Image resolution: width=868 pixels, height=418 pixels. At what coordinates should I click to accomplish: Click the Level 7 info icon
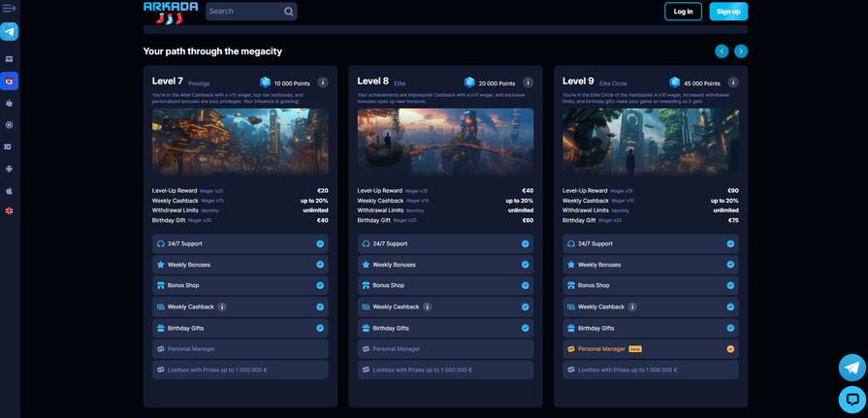[x=323, y=82]
